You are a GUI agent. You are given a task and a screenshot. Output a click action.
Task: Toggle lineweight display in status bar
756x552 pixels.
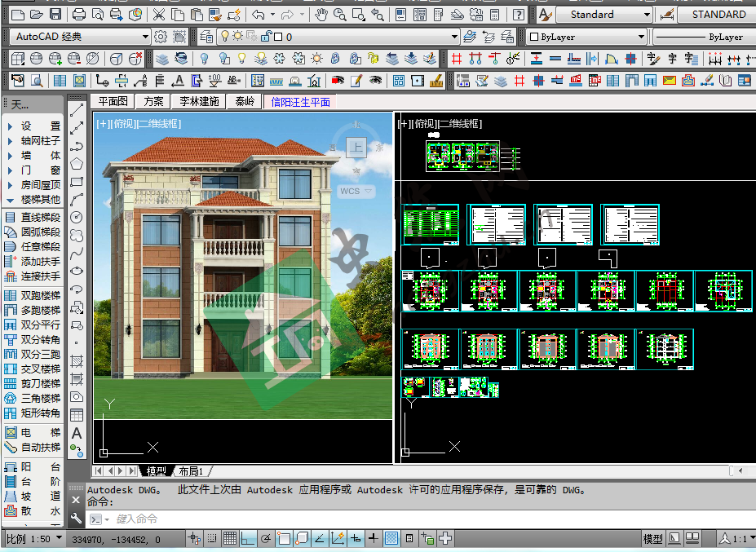tap(373, 538)
